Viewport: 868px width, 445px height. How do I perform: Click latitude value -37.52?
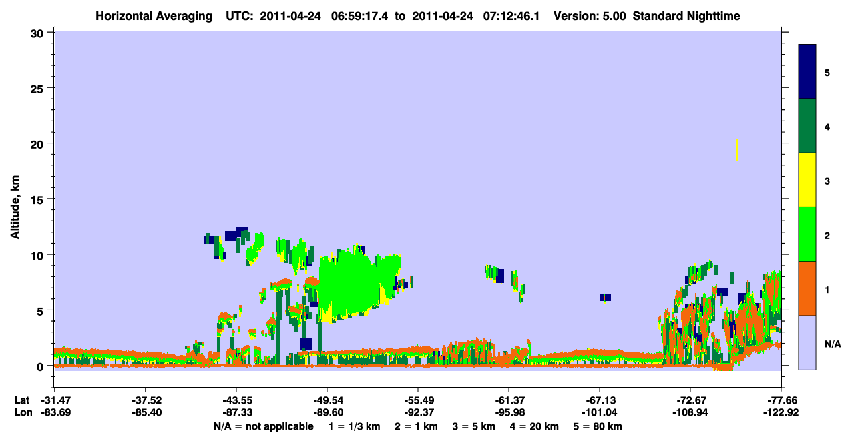coord(145,400)
